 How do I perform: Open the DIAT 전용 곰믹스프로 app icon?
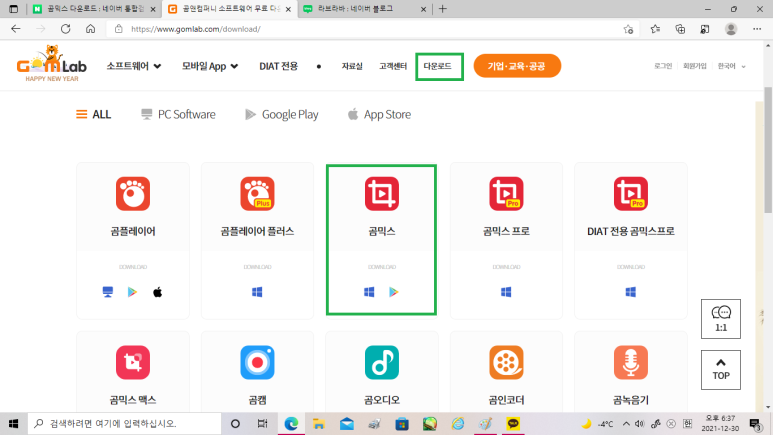coord(631,194)
